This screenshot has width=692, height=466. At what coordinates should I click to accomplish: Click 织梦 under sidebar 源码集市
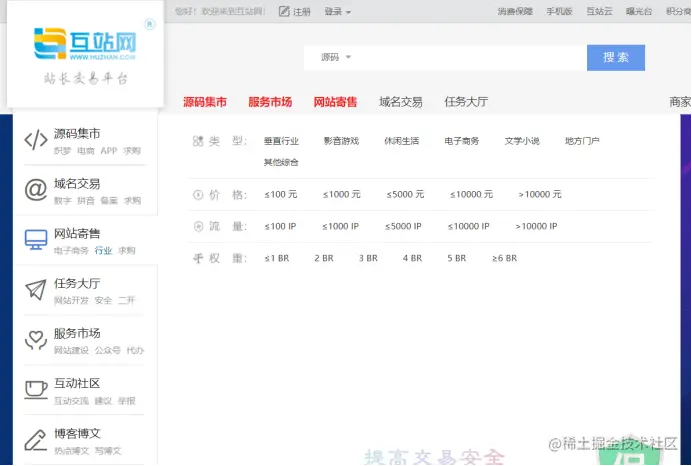pos(62,151)
